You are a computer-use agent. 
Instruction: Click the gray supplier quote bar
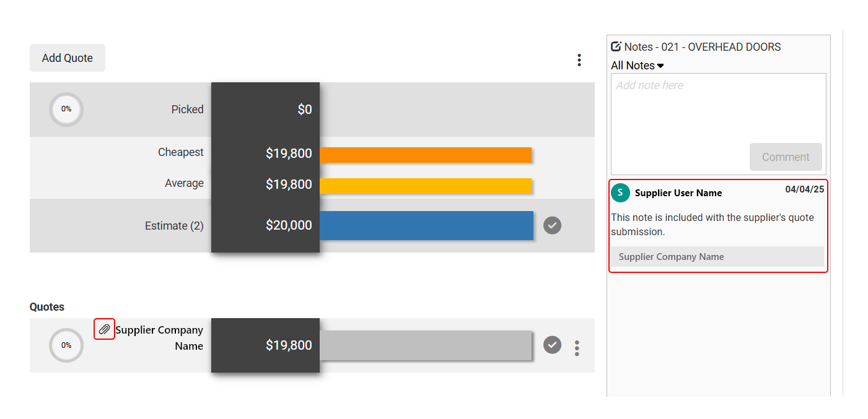(425, 345)
